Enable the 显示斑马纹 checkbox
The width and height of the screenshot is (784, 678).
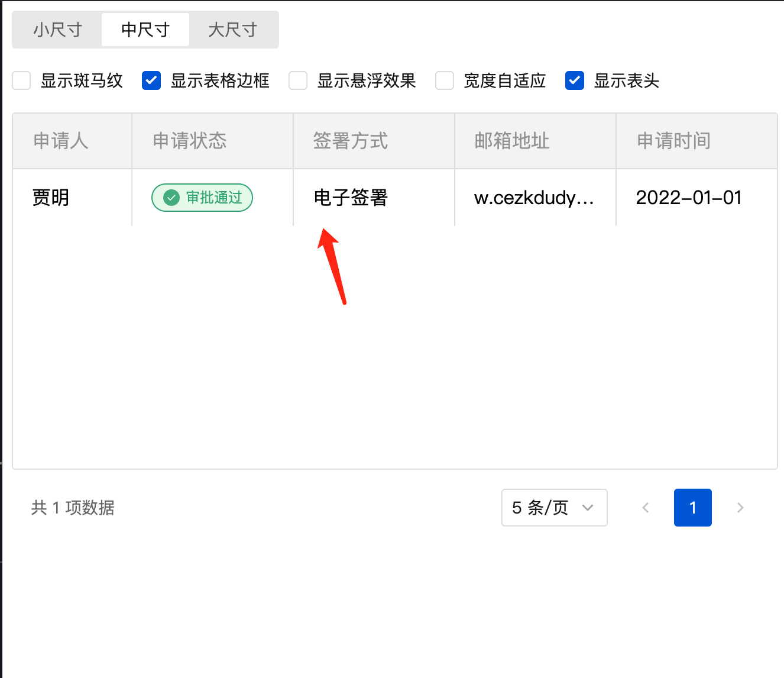pos(21,80)
